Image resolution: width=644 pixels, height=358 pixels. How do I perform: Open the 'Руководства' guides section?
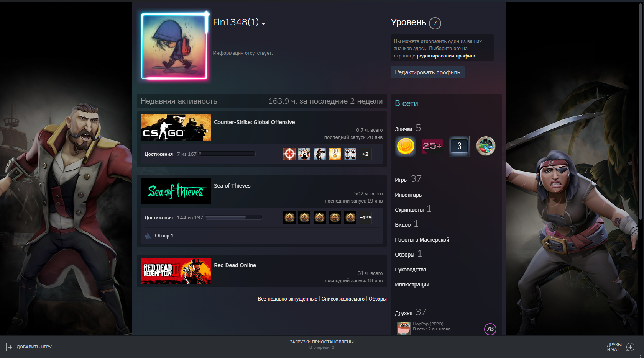pyautogui.click(x=411, y=270)
